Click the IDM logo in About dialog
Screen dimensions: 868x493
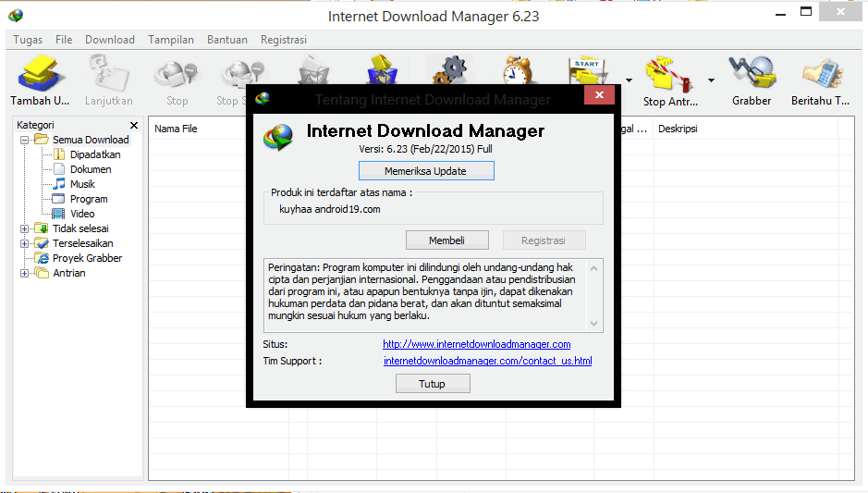(x=278, y=137)
